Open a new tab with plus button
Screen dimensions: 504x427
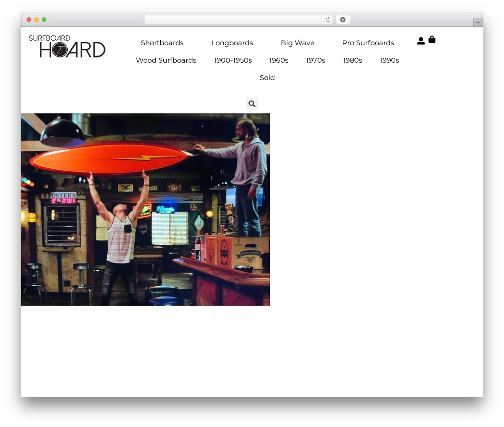tap(478, 22)
